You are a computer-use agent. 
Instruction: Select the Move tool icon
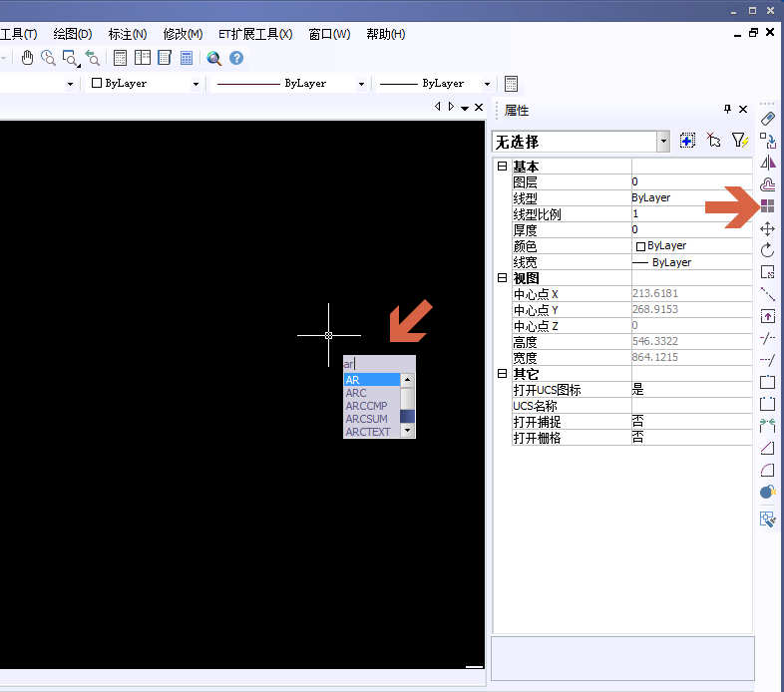[767, 229]
